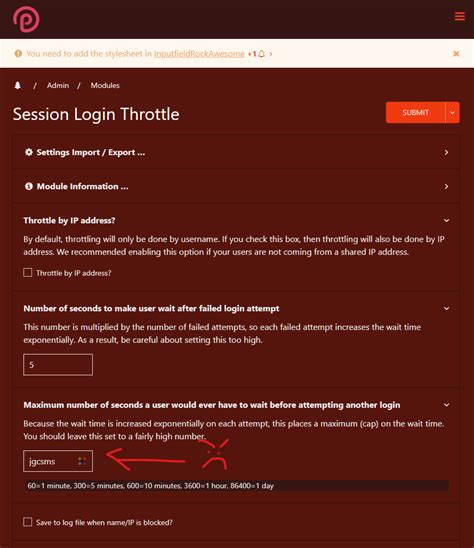Enable the Throttle by IP address checkbox

pos(28,273)
